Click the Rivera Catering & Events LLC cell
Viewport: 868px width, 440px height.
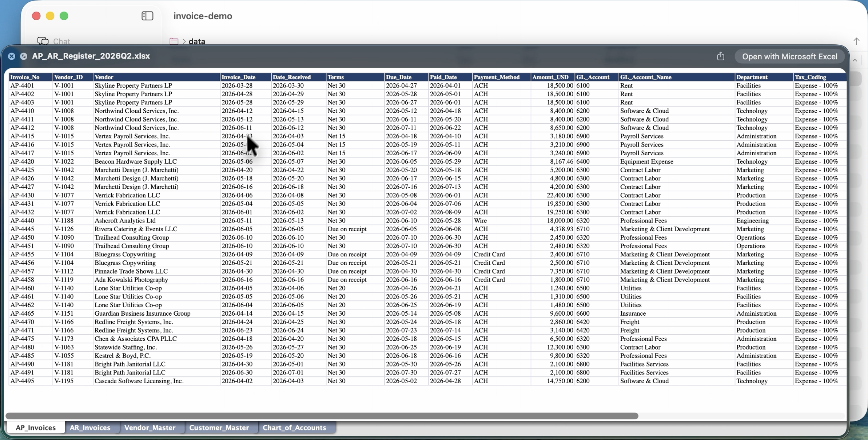(156, 229)
